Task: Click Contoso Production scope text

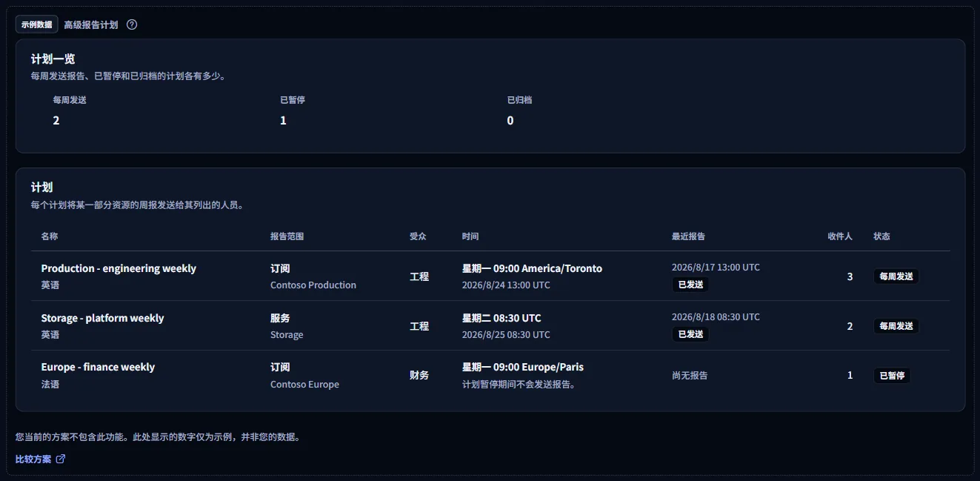Action: click(x=313, y=285)
